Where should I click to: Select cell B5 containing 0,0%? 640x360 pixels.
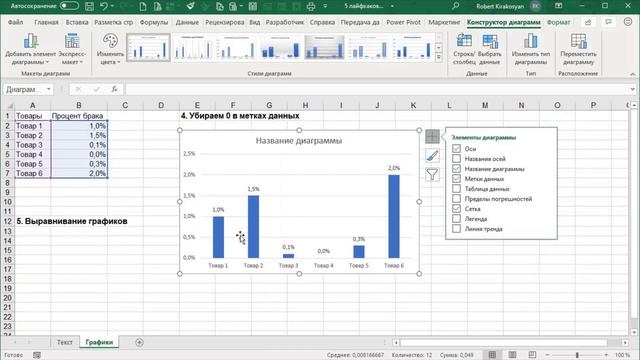click(79, 154)
